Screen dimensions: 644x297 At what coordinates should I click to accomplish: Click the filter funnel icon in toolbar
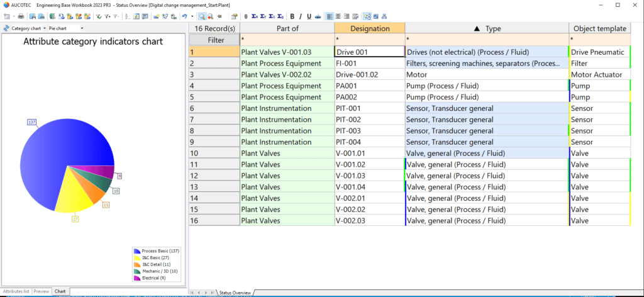coord(99,16)
